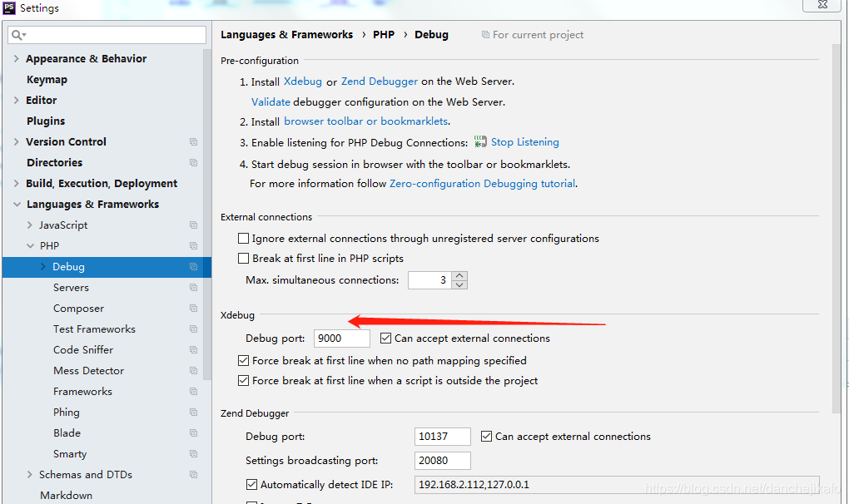Click the settings search field
Image resolution: width=849 pixels, height=504 pixels.
pos(107,35)
